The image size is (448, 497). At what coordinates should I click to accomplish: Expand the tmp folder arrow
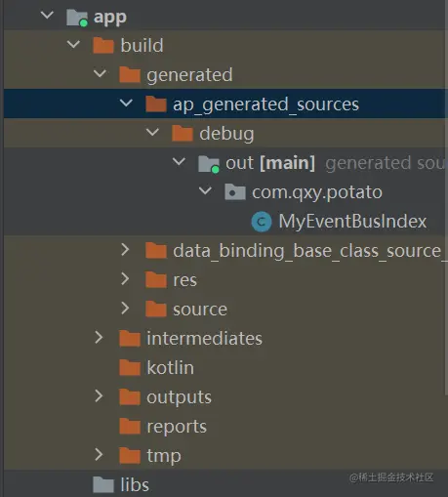tap(99, 455)
